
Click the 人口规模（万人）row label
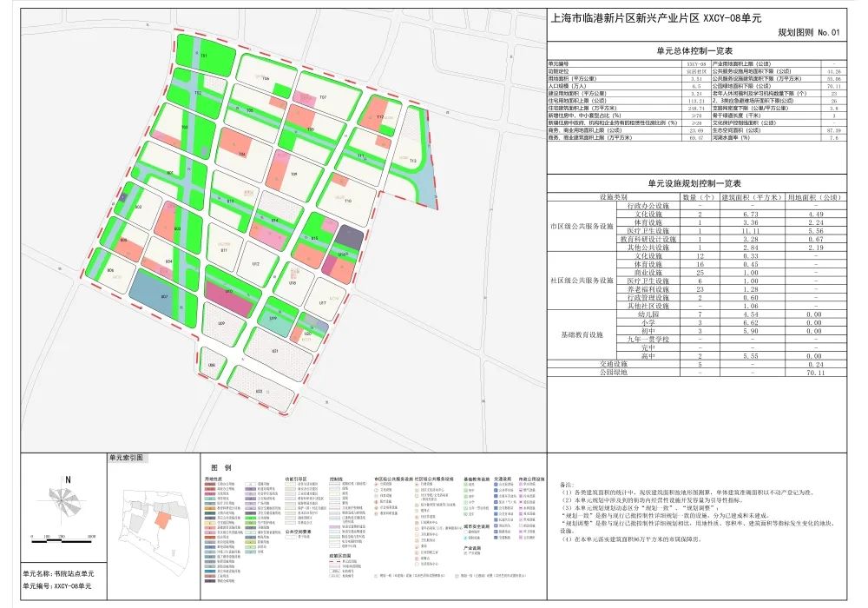pyautogui.click(x=567, y=86)
